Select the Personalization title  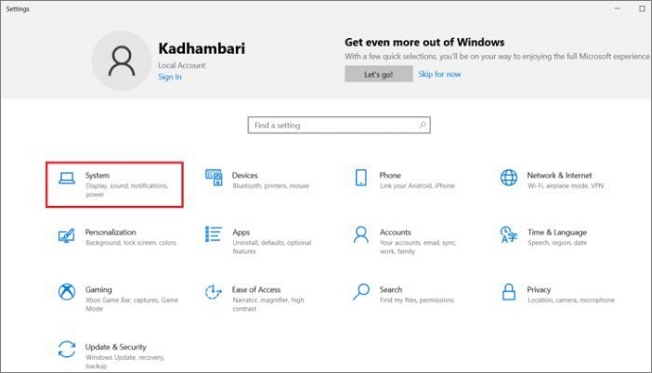coord(111,232)
